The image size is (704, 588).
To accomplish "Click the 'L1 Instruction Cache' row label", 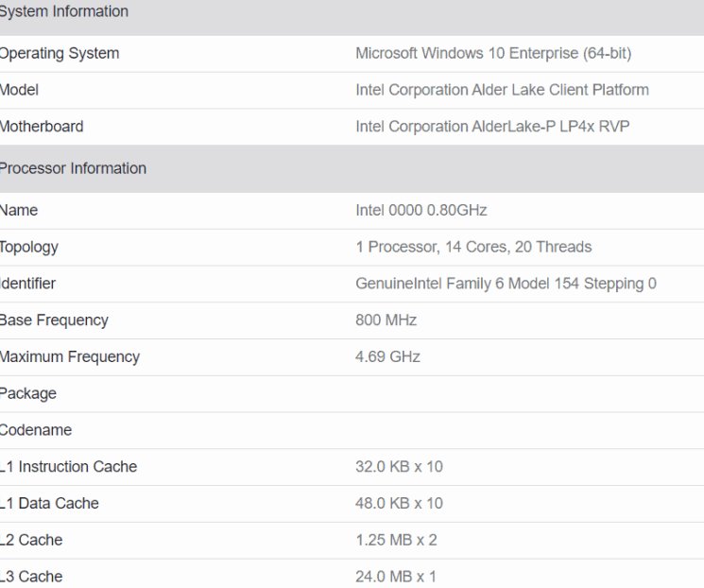I will (68, 467).
